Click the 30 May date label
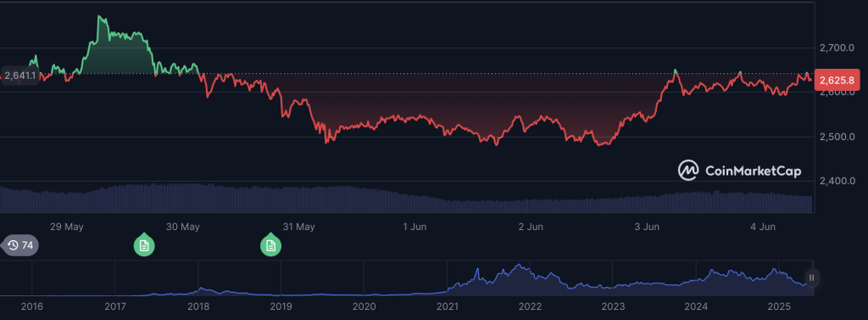 coord(182,227)
